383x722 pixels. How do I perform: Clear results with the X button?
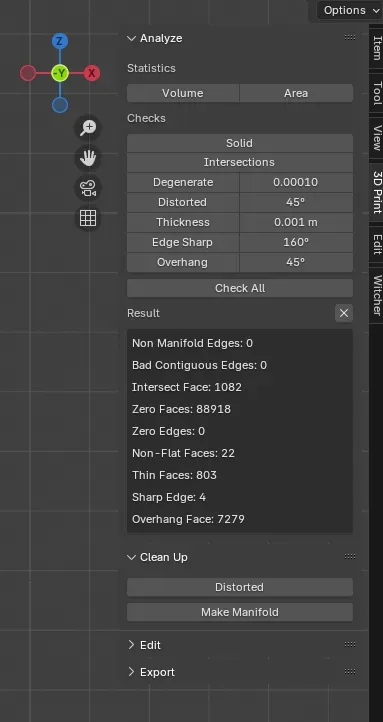(x=344, y=313)
